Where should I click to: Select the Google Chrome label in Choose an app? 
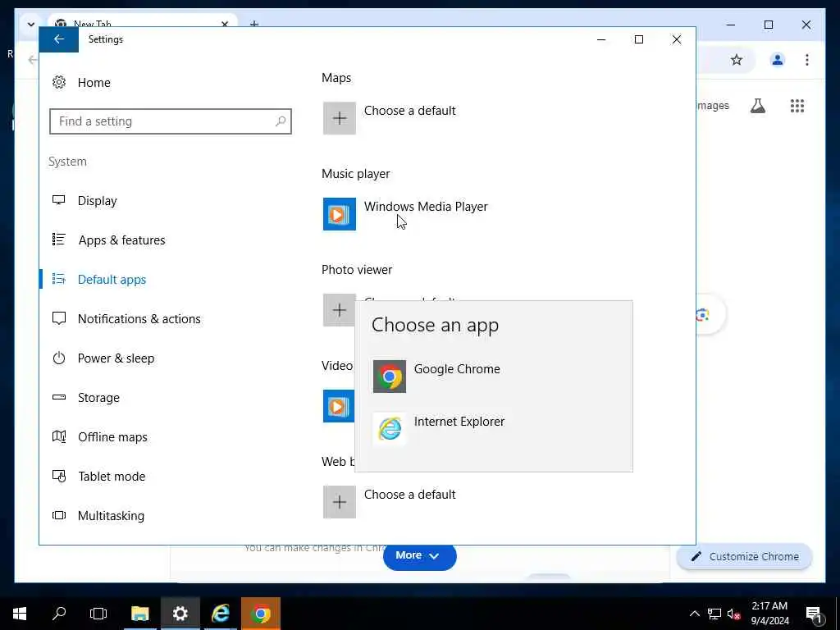(x=457, y=369)
